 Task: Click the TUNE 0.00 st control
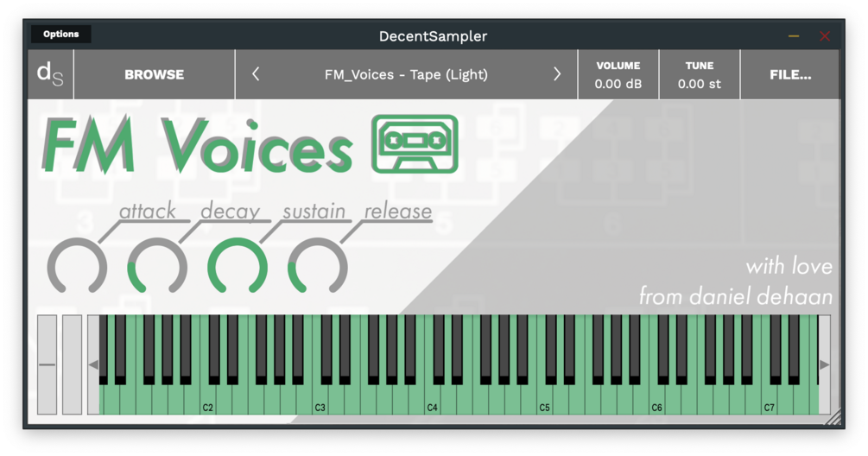tap(700, 75)
